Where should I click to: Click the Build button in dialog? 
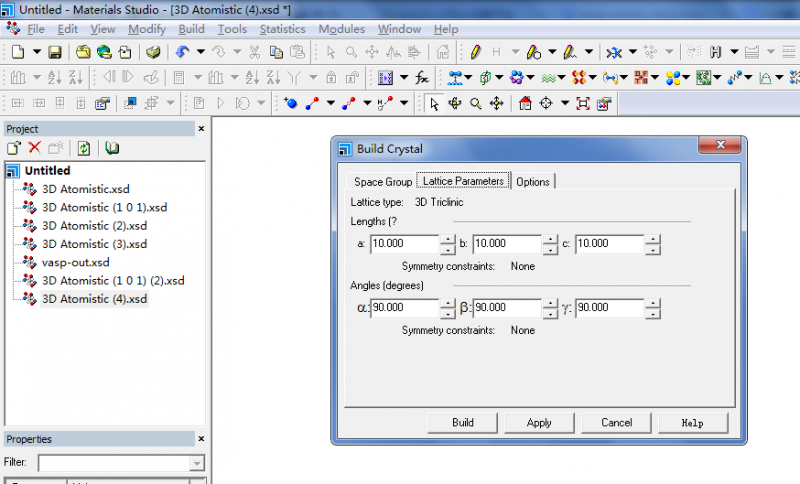(462, 423)
